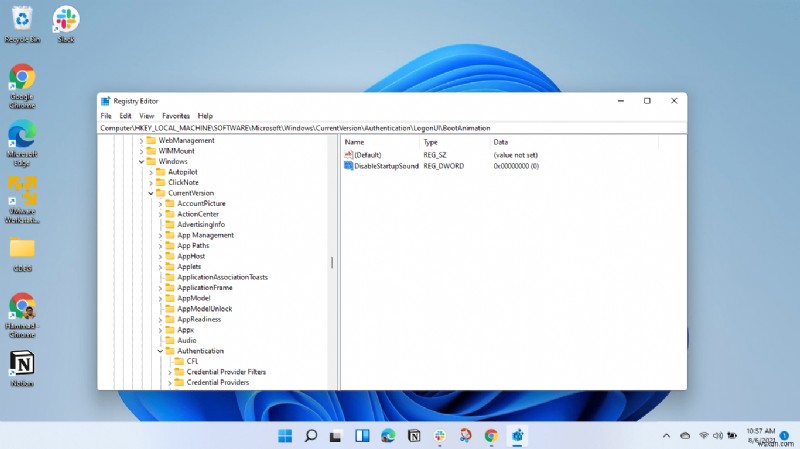Screen dimensions: 800x449
Task: Select the App Management key
Action: pyautogui.click(x=206, y=235)
